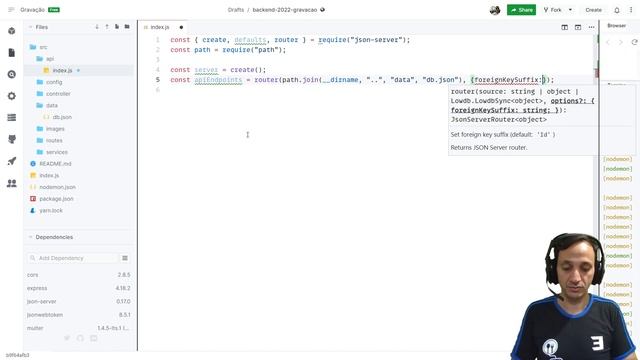This screenshot has height=360, width=640.
Task: Switch to the Browser tab
Action: point(616,26)
